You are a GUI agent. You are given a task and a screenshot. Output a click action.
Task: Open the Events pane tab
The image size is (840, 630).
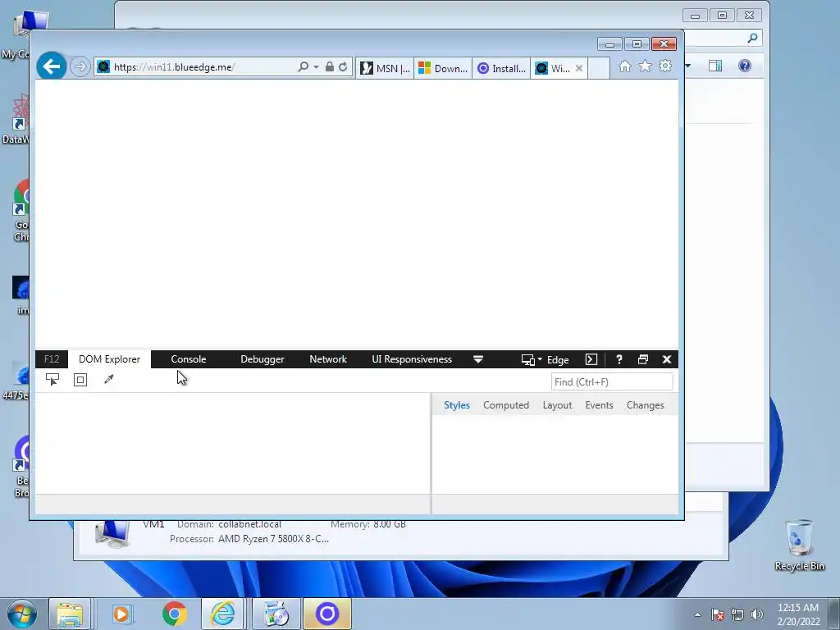pos(599,405)
